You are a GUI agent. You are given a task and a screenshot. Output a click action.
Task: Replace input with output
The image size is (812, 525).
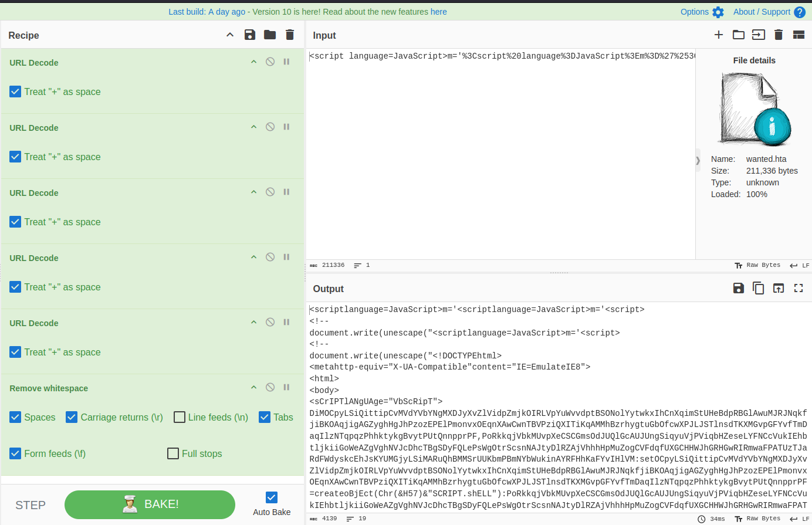point(779,288)
